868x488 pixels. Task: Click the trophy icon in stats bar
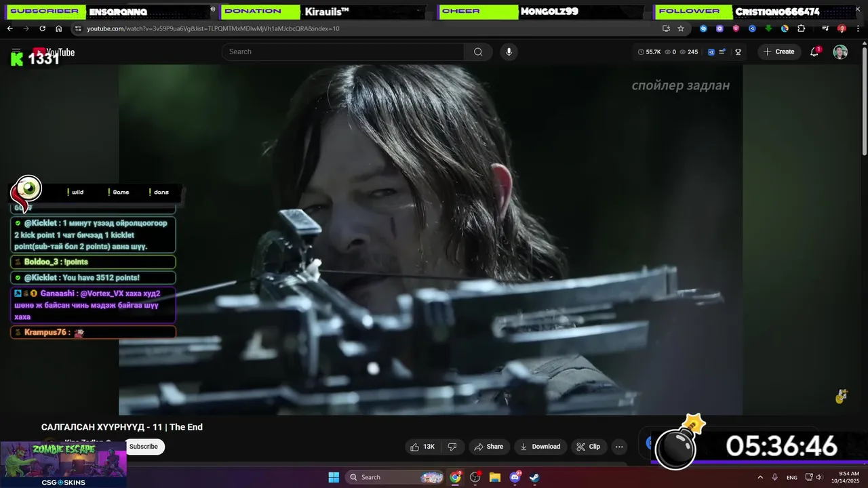pyautogui.click(x=738, y=52)
